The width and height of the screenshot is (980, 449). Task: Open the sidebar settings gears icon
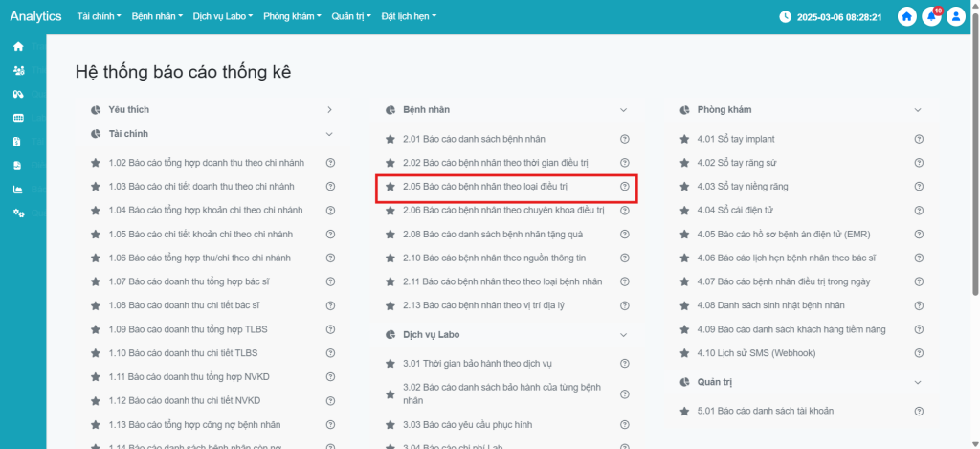pos(18,213)
